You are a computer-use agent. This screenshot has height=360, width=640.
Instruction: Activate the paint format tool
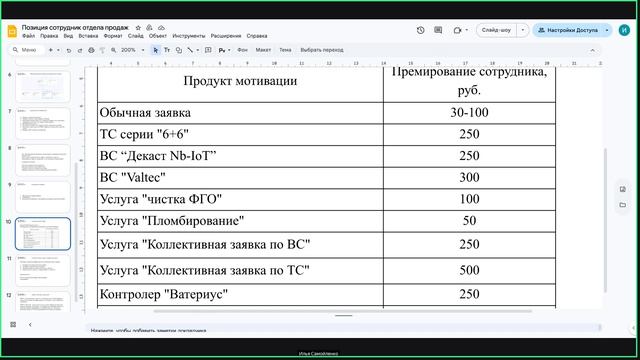pos(102,50)
